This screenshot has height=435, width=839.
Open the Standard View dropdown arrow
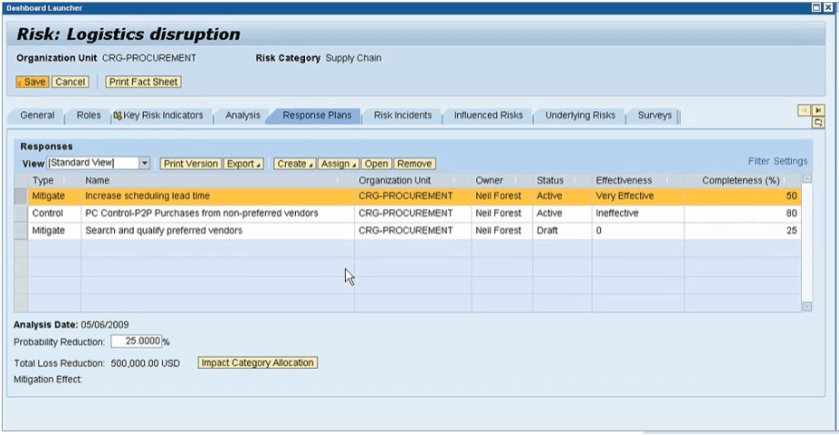coord(144,163)
